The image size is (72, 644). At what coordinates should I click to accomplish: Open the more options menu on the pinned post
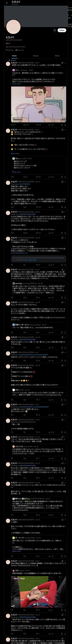tap(65, 63)
